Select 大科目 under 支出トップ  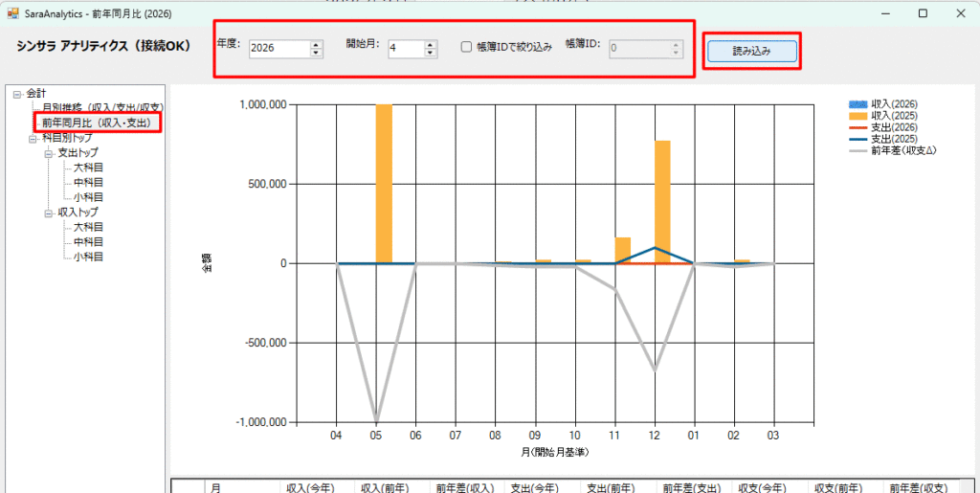tap(88, 168)
